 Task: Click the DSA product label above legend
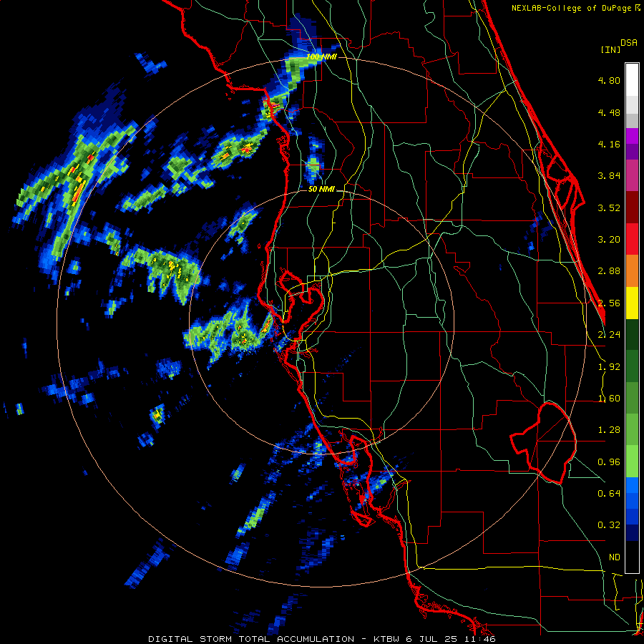[x=629, y=43]
